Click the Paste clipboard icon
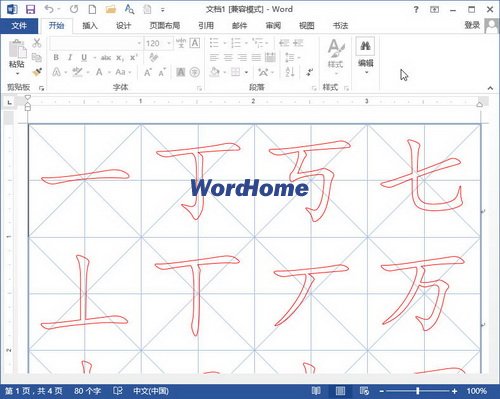This screenshot has width=500, height=399. [x=17, y=49]
